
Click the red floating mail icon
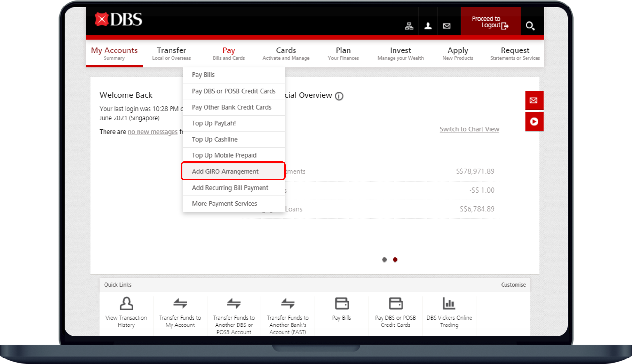(534, 100)
